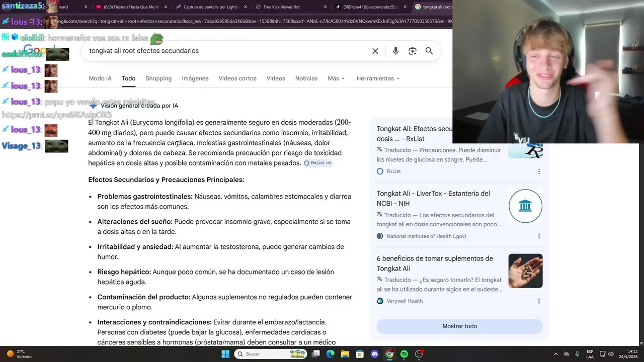Open the capsules-in-hand result thumbnail

pos(525,271)
